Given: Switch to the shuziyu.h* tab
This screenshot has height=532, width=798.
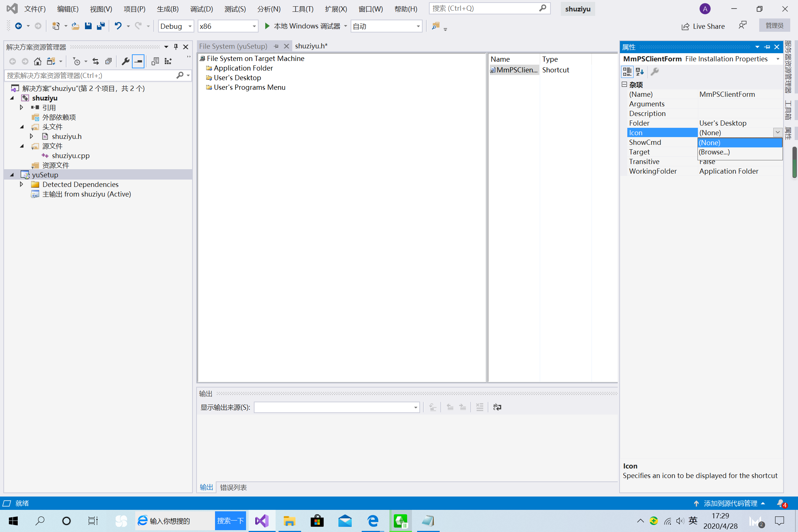Looking at the screenshot, I should pos(311,46).
